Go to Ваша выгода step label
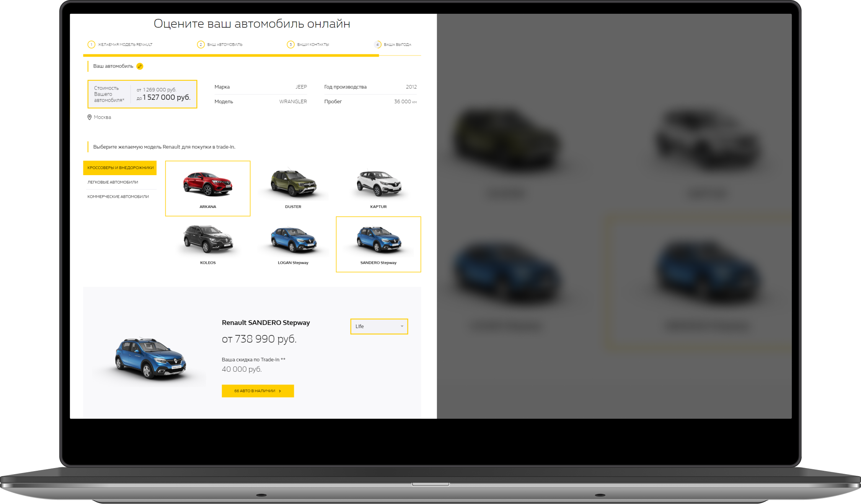The image size is (861, 504). click(x=398, y=44)
